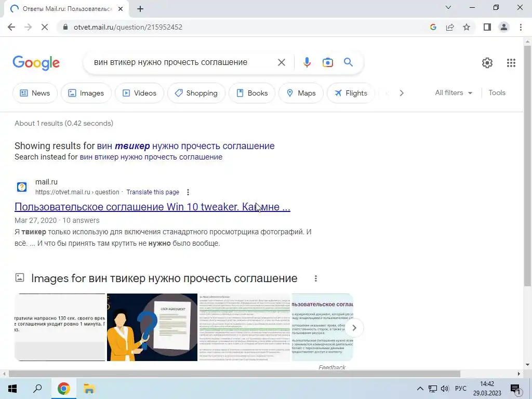This screenshot has height=399, width=532.
Task: Click the vertical page scrollbar
Action: [x=528, y=166]
